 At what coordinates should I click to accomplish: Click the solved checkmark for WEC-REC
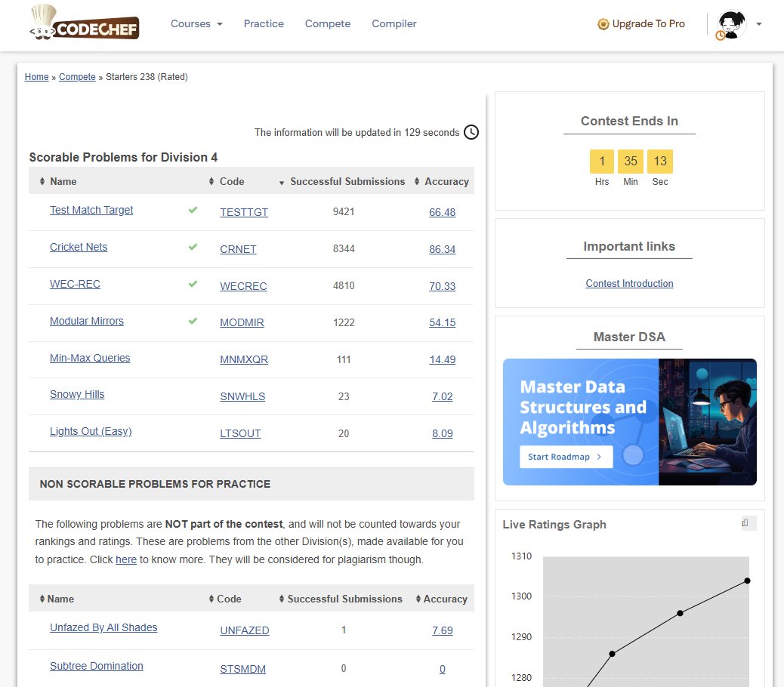point(193,284)
